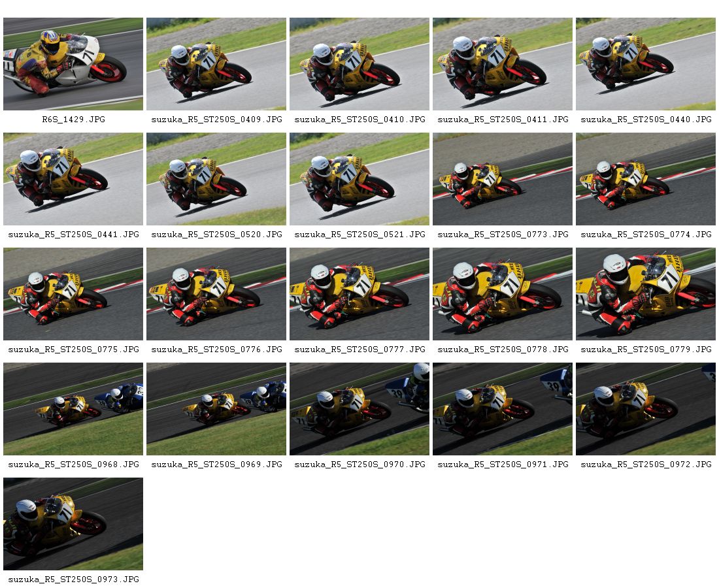Click the suzuka_R5_ST250S_0410.JPG photo
The height and width of the screenshot is (588, 719).
(x=359, y=64)
